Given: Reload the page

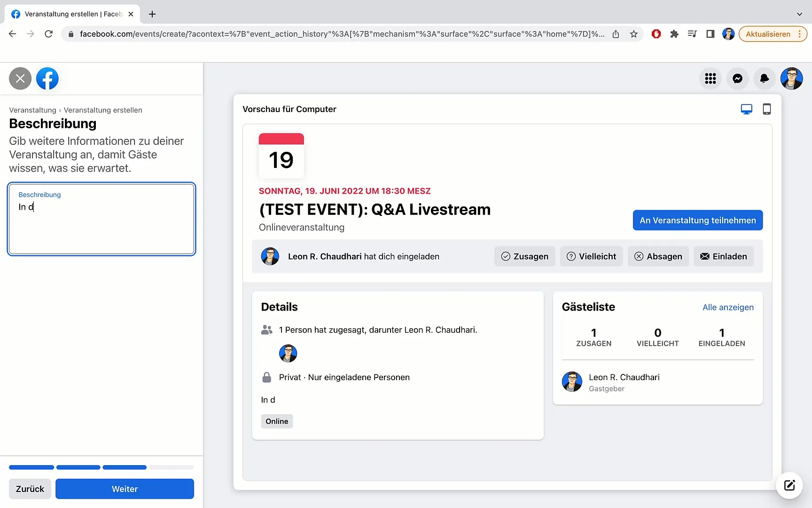Looking at the screenshot, I should 48,34.
